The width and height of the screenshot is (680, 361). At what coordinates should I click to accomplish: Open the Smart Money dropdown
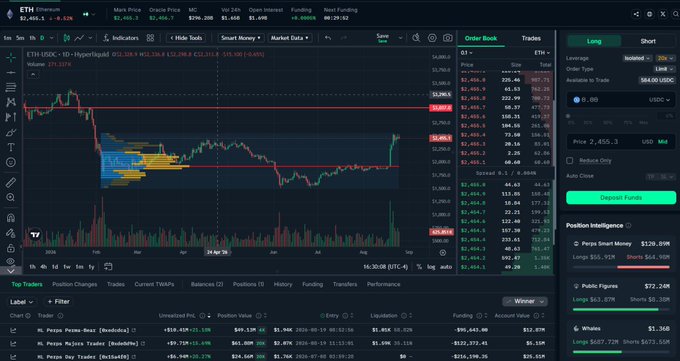pyautogui.click(x=241, y=38)
